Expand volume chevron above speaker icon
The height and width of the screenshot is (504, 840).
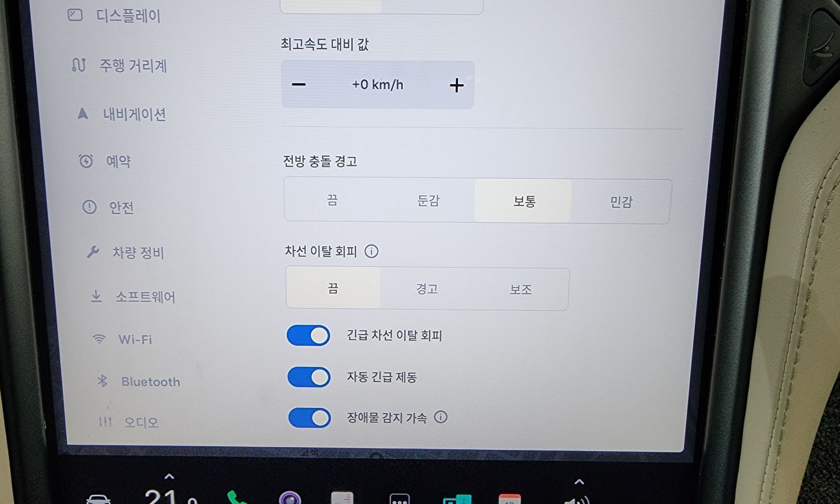(x=579, y=482)
